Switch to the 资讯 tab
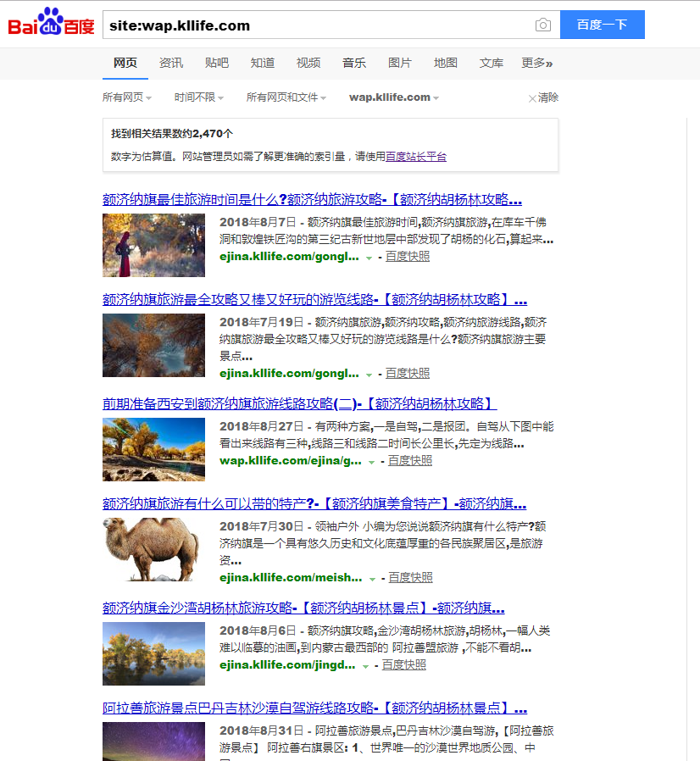This screenshot has height=761, width=700. (x=171, y=63)
